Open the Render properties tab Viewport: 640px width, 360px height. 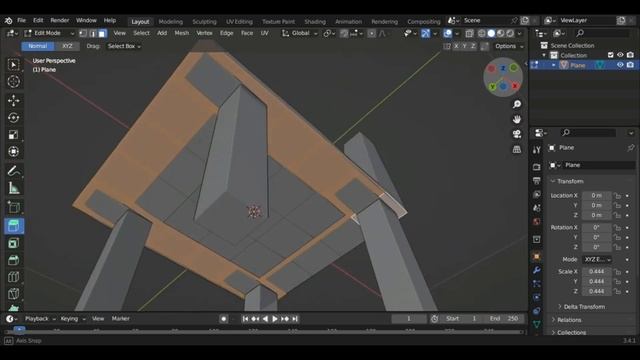[x=537, y=167]
